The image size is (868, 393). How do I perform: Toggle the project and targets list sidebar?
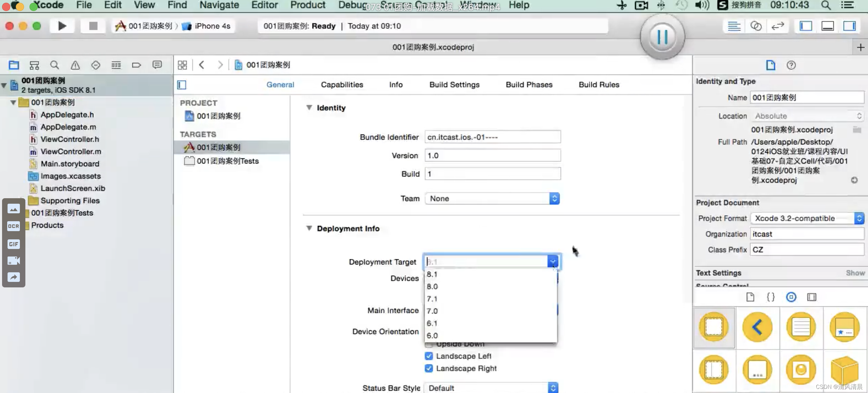[x=182, y=85]
